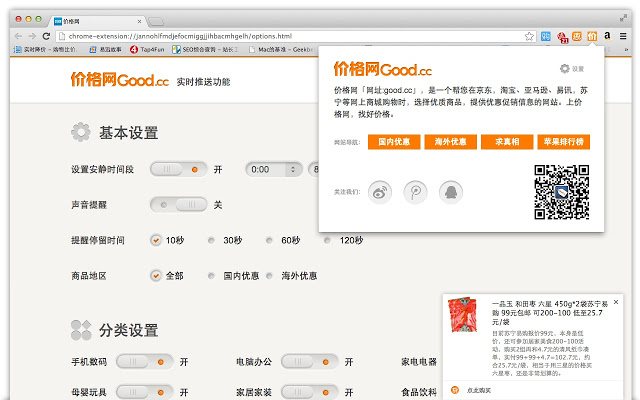
Task: Click 国内优惠 button in popup
Action: (x=394, y=142)
